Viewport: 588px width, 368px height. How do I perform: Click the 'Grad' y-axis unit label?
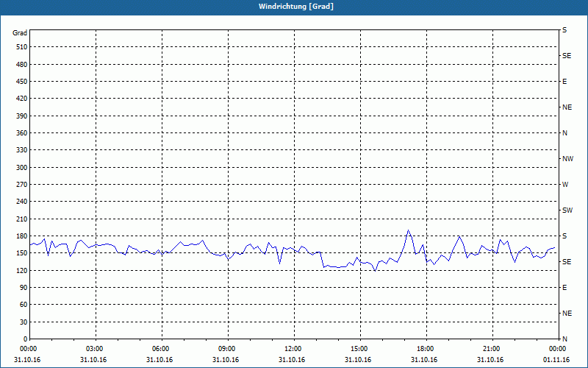[x=20, y=33]
